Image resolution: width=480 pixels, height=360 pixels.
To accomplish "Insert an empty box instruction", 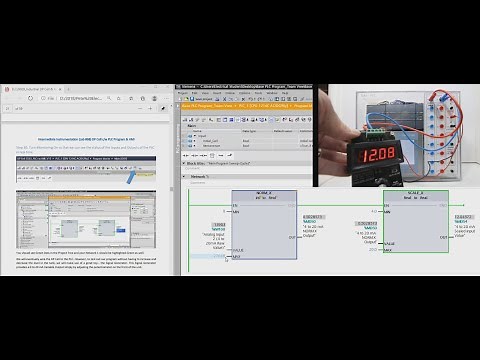I will click(x=212, y=155).
